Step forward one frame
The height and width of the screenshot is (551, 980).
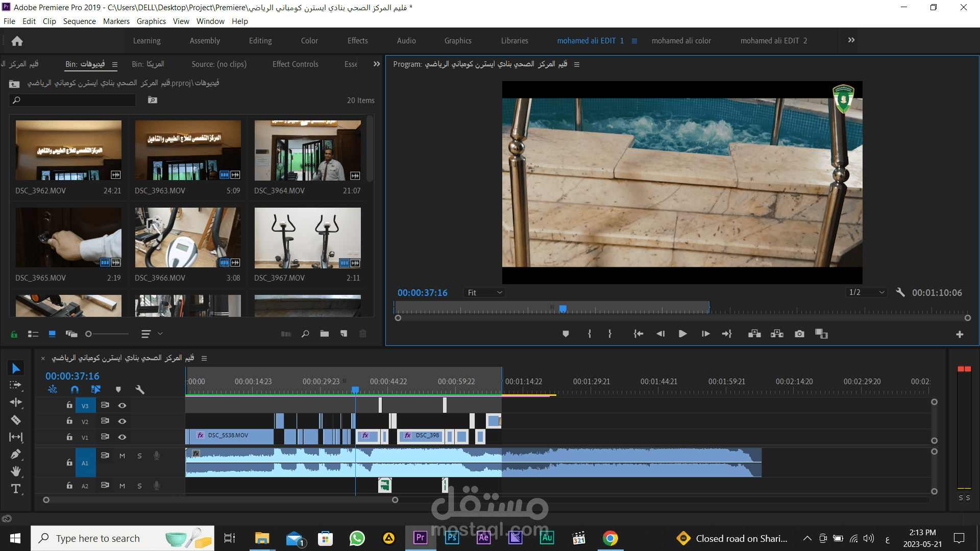click(706, 334)
